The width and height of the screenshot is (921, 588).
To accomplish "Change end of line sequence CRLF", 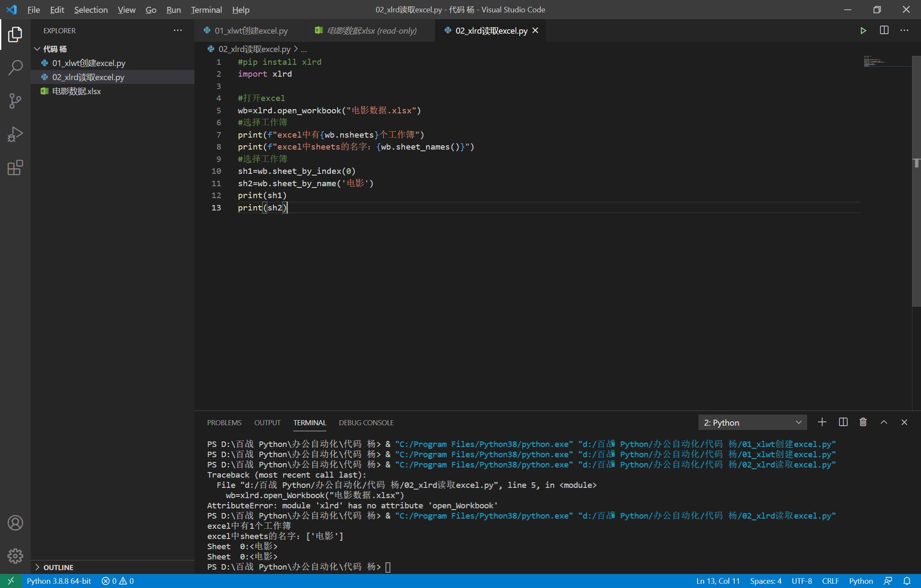I will pos(830,581).
